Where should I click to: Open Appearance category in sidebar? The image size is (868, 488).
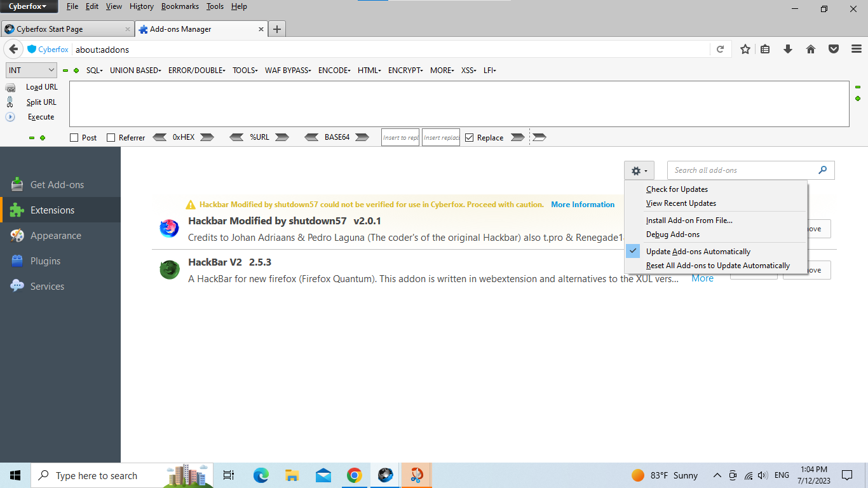coord(60,235)
